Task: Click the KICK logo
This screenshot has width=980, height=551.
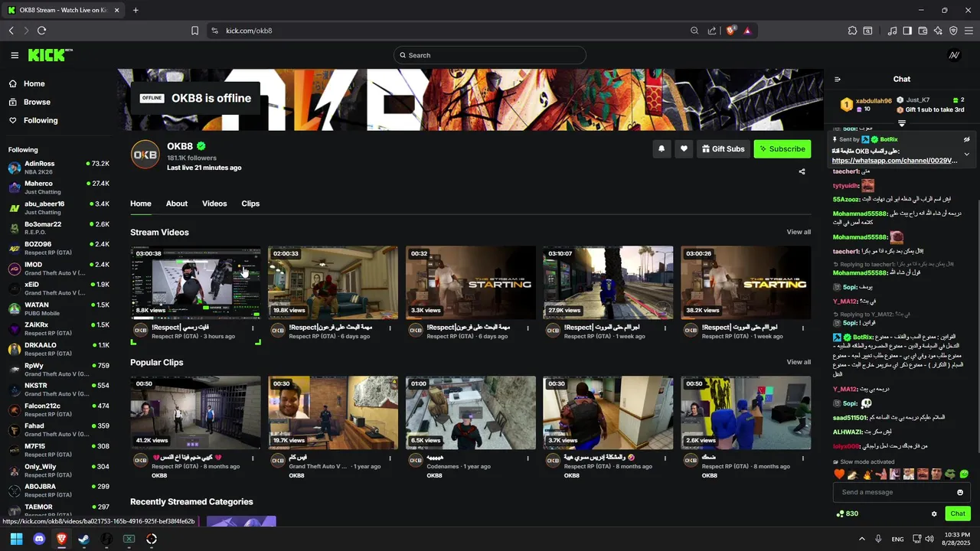Action: [x=50, y=55]
